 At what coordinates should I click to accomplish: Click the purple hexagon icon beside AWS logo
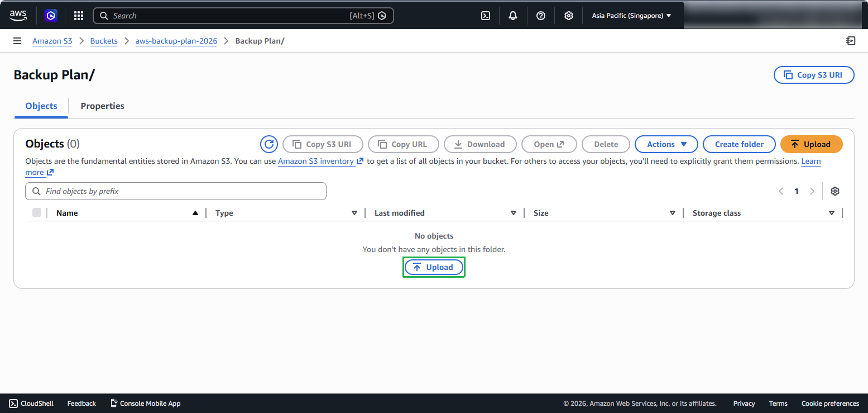coord(51,16)
